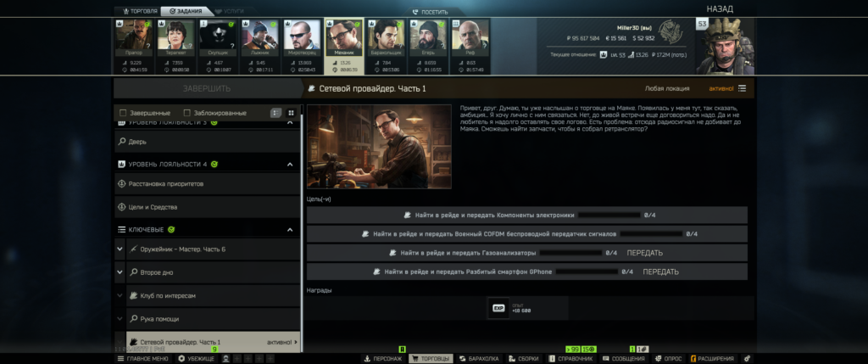Open the group/player icon next to Убежище
The image size is (868, 364).
[x=225, y=358]
